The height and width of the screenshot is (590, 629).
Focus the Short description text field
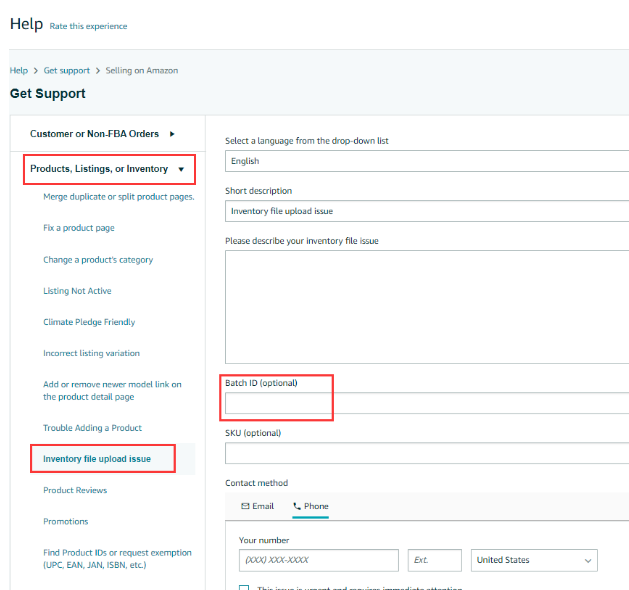click(x=427, y=211)
